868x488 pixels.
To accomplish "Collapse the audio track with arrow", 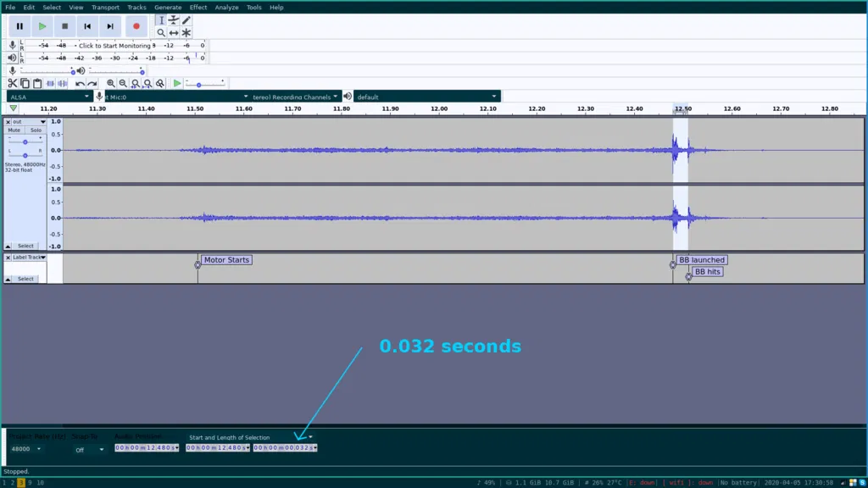I will pos(8,246).
